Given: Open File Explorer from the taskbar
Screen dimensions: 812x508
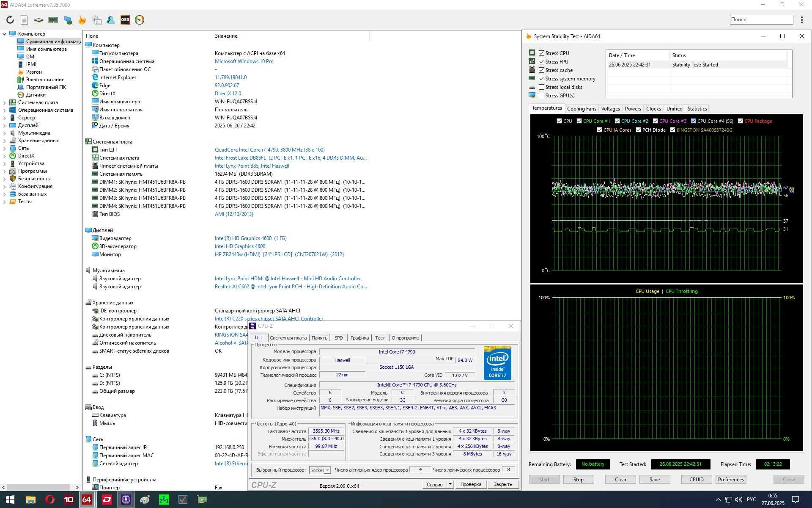Looking at the screenshot, I should pos(30,500).
